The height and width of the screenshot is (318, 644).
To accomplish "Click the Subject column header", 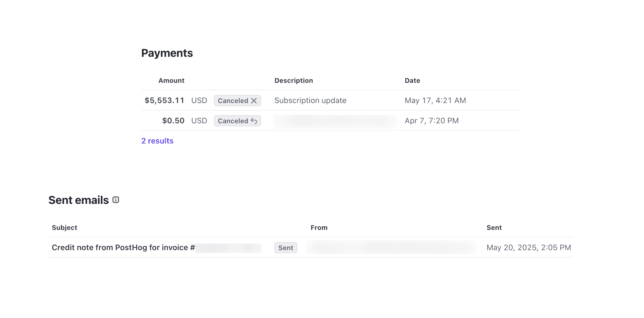I will click(65, 227).
